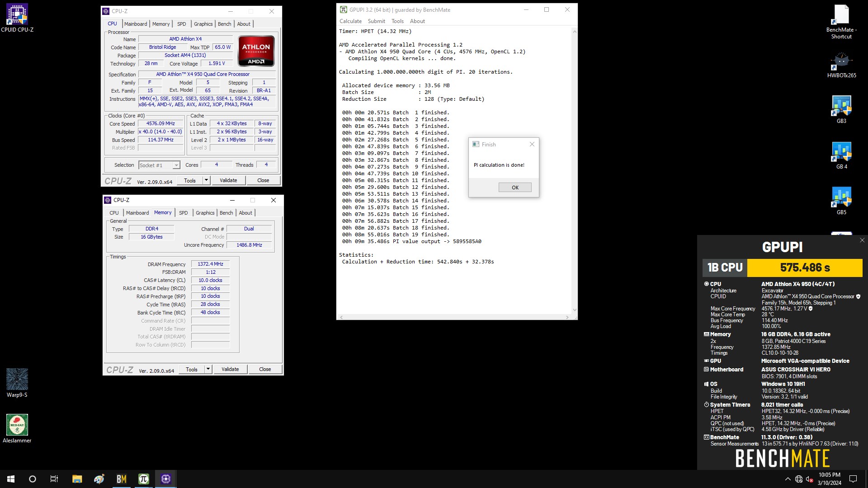Expand Socket #1 selection dropdown

[x=176, y=165]
